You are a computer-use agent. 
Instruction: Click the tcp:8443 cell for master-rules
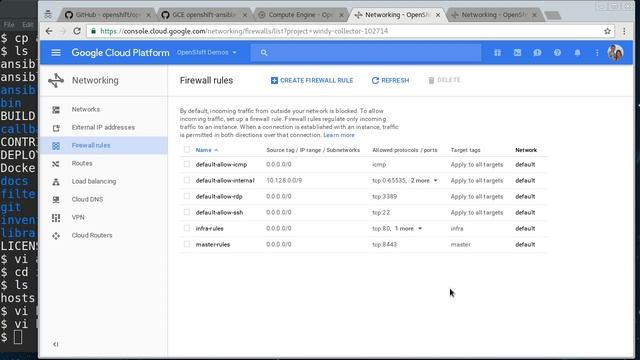[x=384, y=244]
